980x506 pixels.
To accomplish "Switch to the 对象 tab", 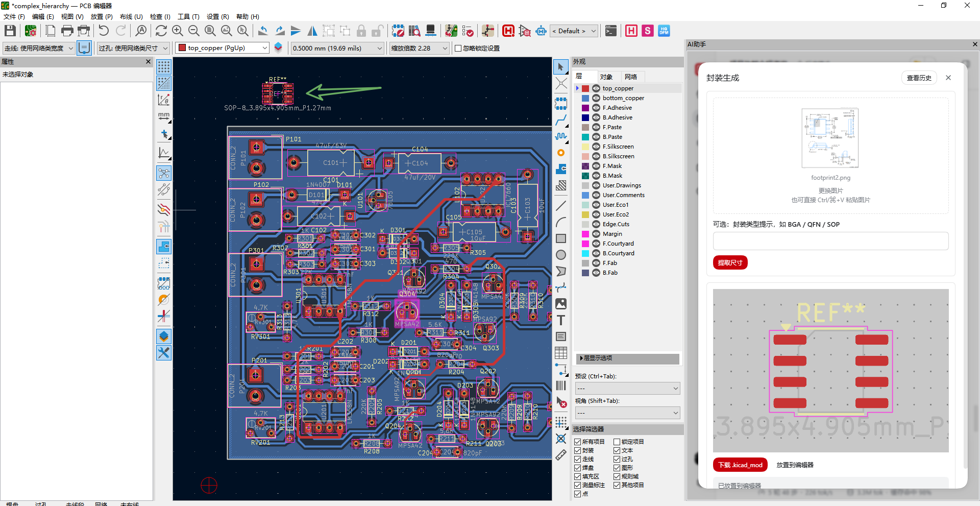I will tap(606, 77).
